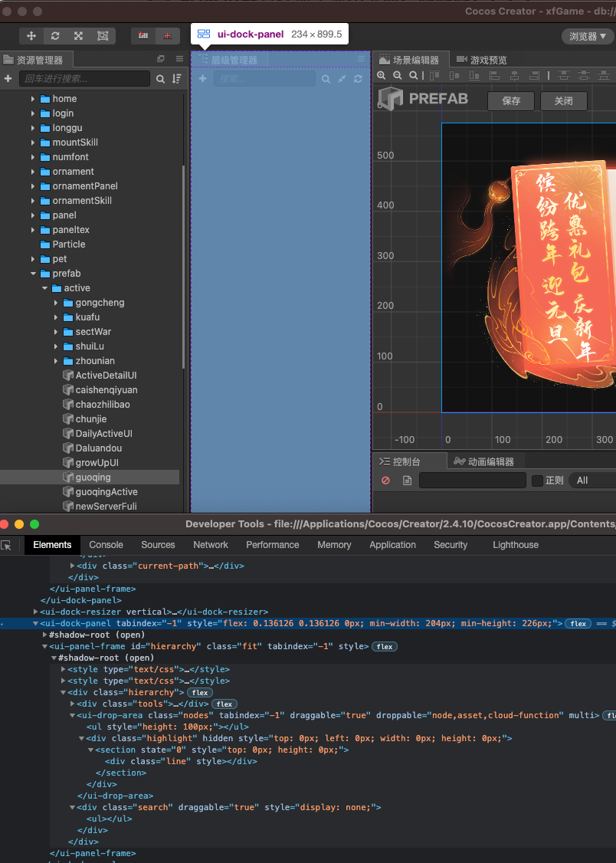Collapse the prefab folder
616x863 pixels.
tap(33, 274)
